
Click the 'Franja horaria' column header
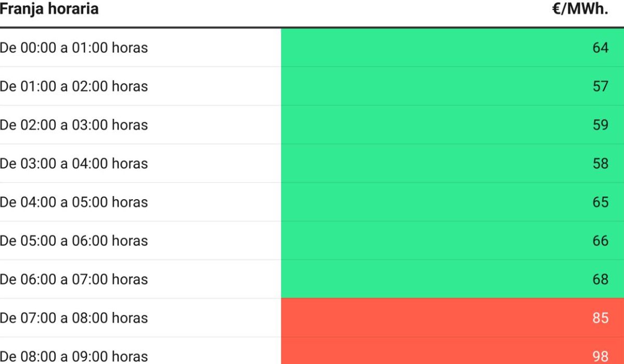49,9
